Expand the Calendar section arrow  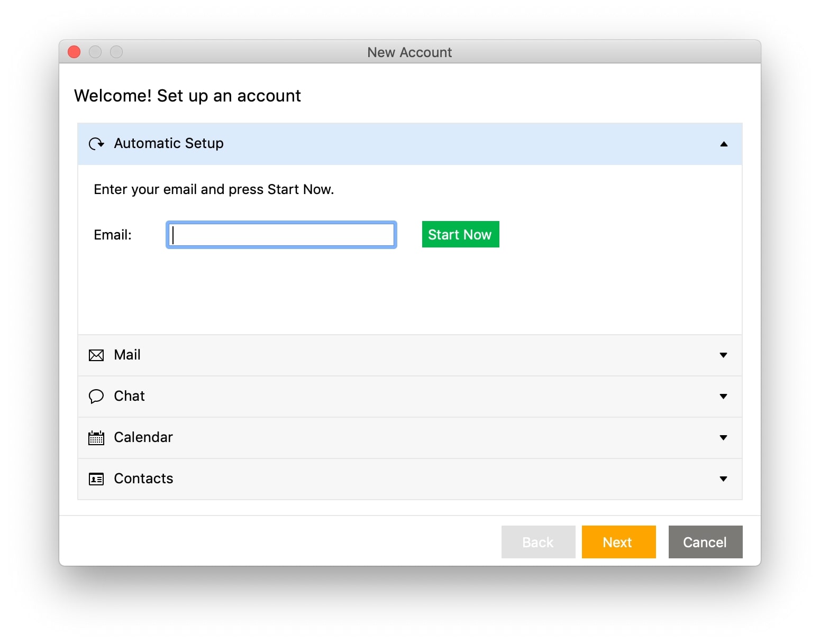pos(723,438)
